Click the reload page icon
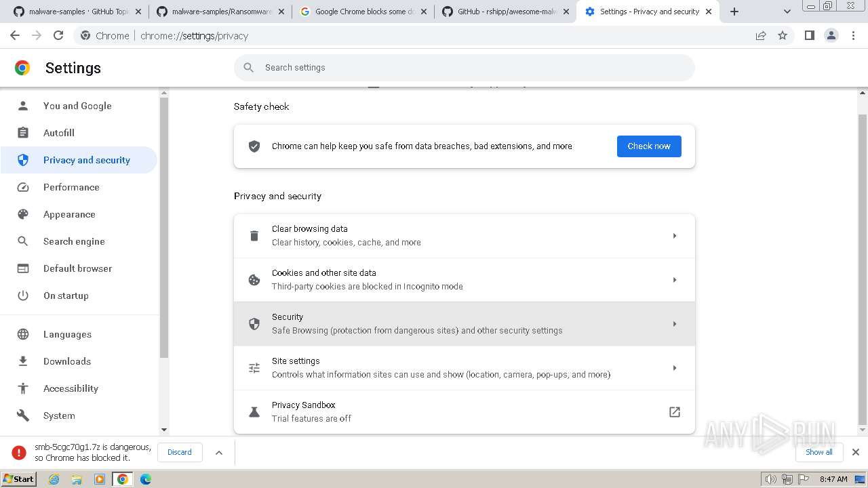 coord(58,36)
